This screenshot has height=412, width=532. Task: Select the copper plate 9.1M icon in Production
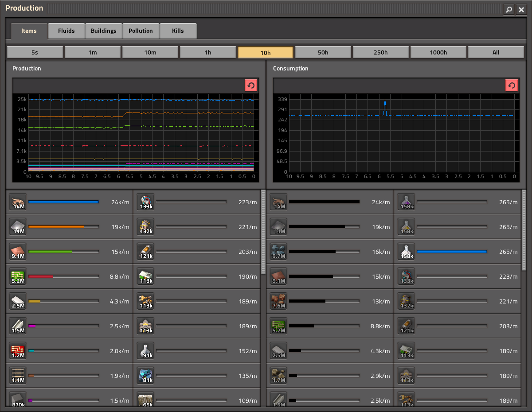[19, 252]
